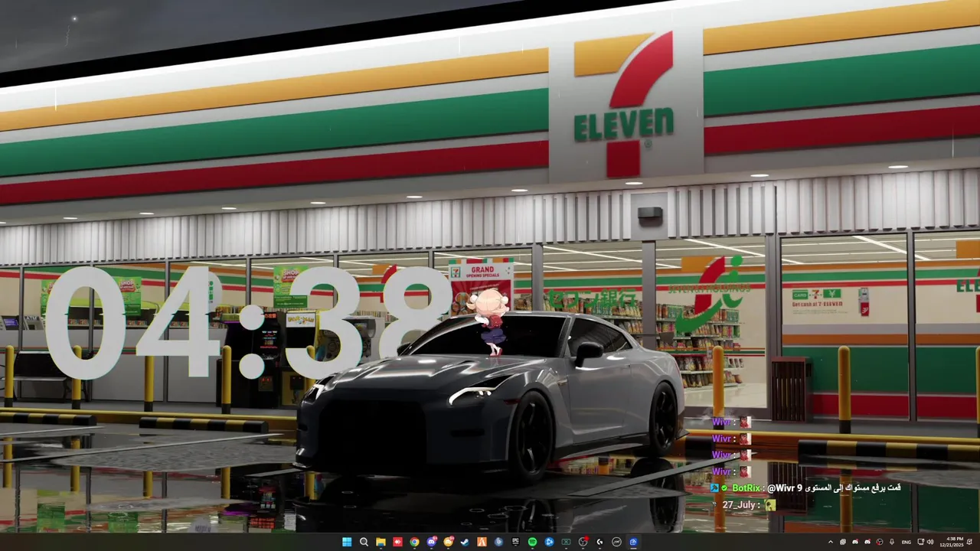
Task: Open the notification center bell icon
Action: click(969, 542)
